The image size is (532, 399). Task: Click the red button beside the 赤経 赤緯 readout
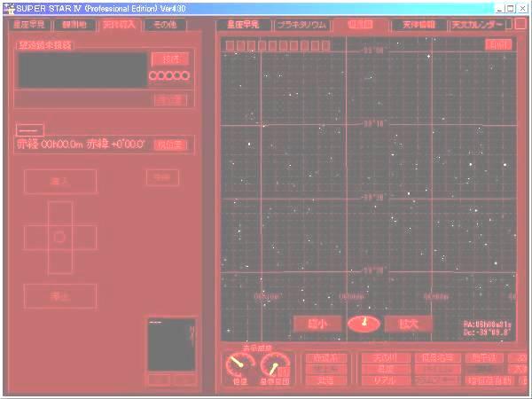point(170,145)
